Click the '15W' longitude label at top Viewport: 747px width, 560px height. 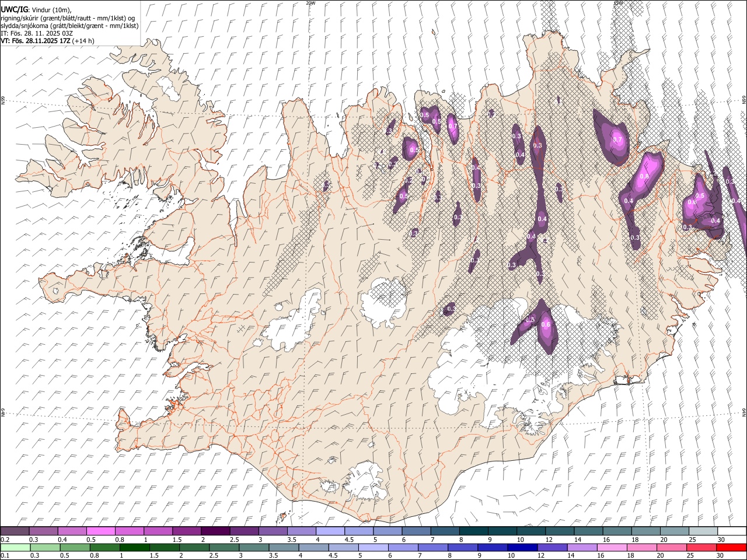(618, 3)
